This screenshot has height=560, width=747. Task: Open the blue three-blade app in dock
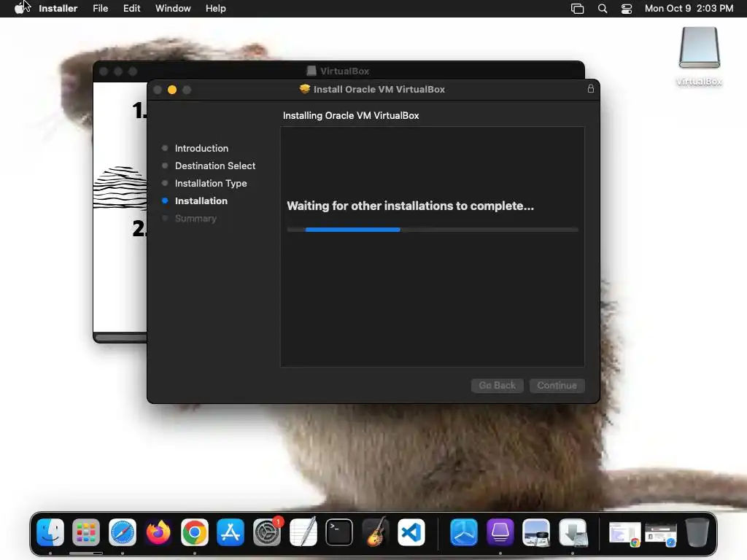pos(463,532)
